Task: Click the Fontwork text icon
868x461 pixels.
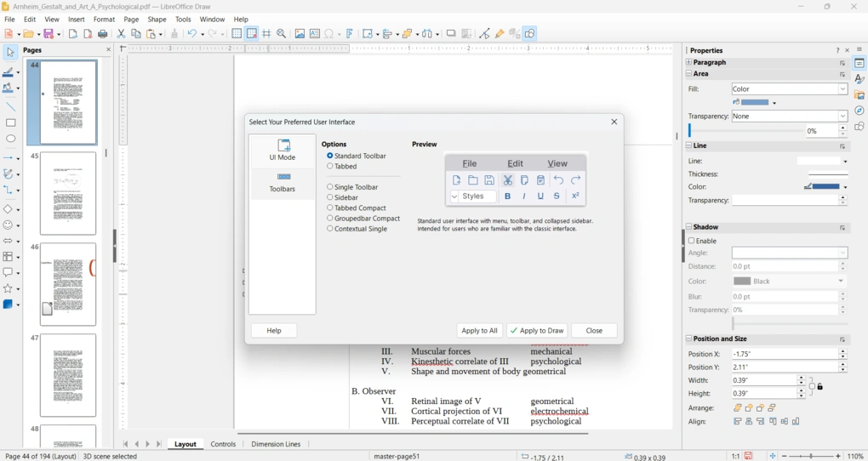Action: coord(349,34)
